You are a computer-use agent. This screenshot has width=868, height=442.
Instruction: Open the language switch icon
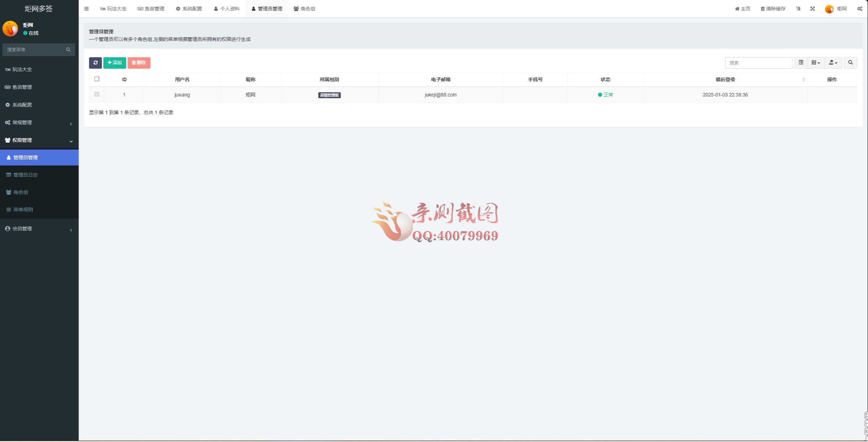(x=798, y=9)
